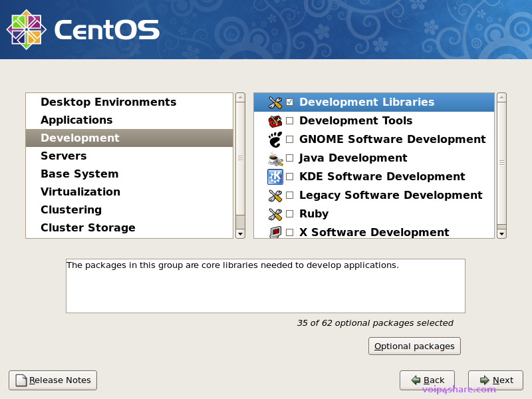532x399 pixels.
Task: Select Desktop Environments in the category list
Action: (x=108, y=102)
